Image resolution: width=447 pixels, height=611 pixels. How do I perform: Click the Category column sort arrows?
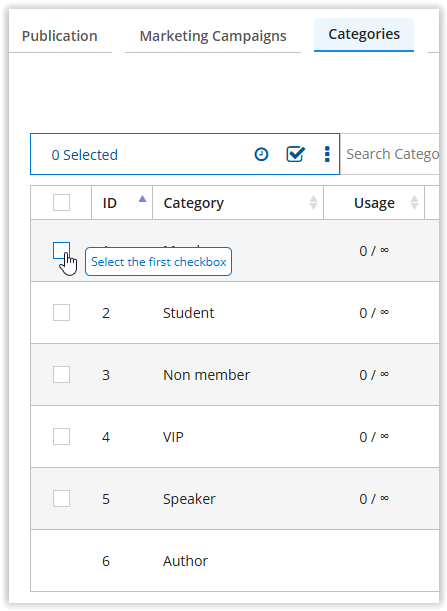[x=313, y=203]
